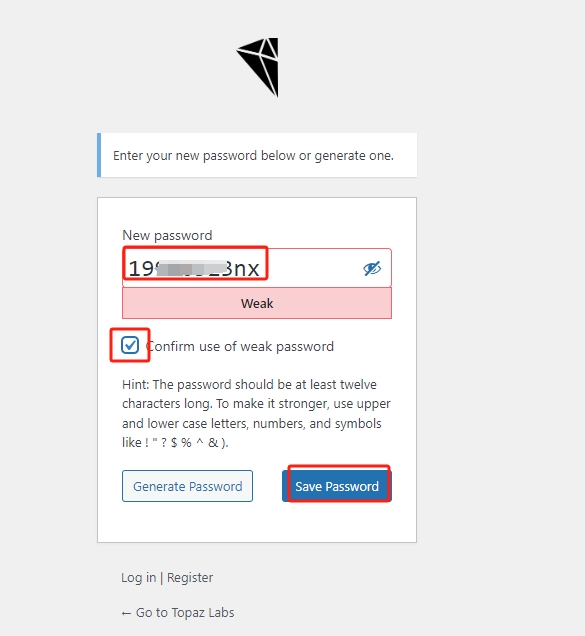Click the 'New password' field label
Image resolution: width=585 pixels, height=636 pixels.
click(167, 235)
